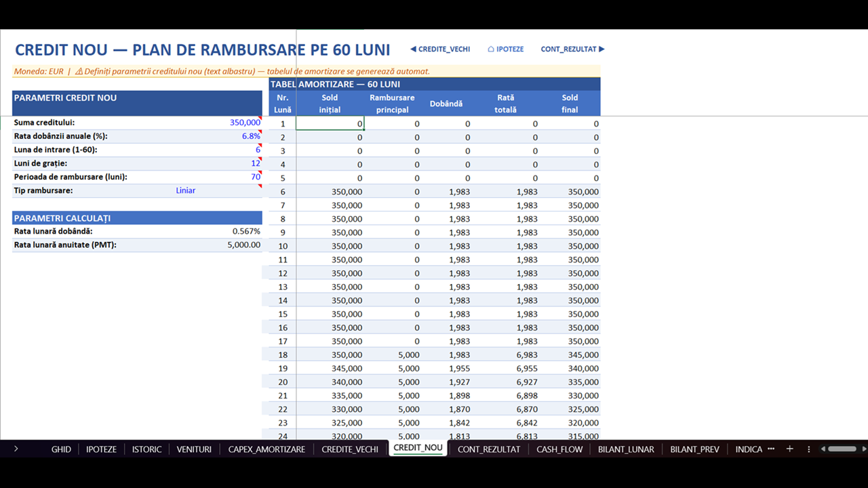
Task: Open the VENITURI sheet tab
Action: click(194, 449)
